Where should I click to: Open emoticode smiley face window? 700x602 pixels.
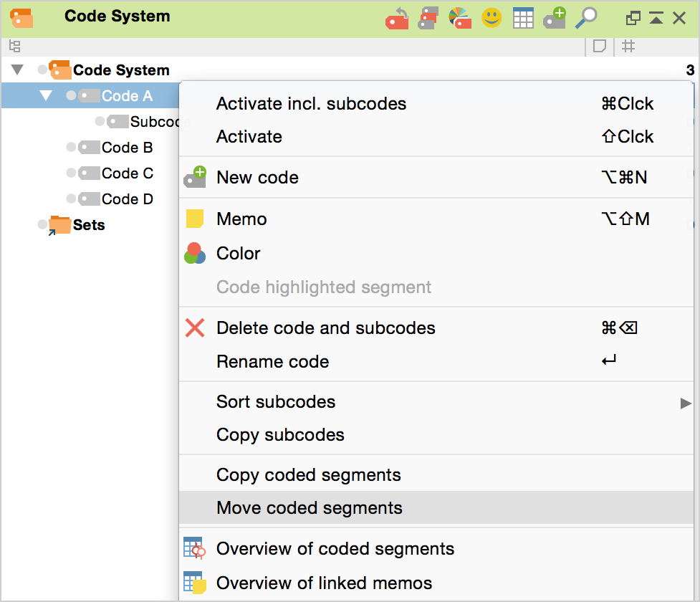tap(492, 18)
